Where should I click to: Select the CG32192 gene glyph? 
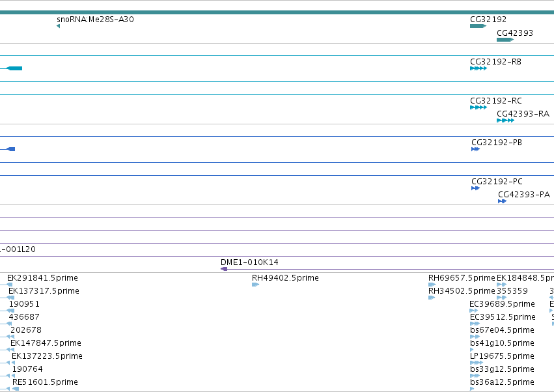[478, 26]
